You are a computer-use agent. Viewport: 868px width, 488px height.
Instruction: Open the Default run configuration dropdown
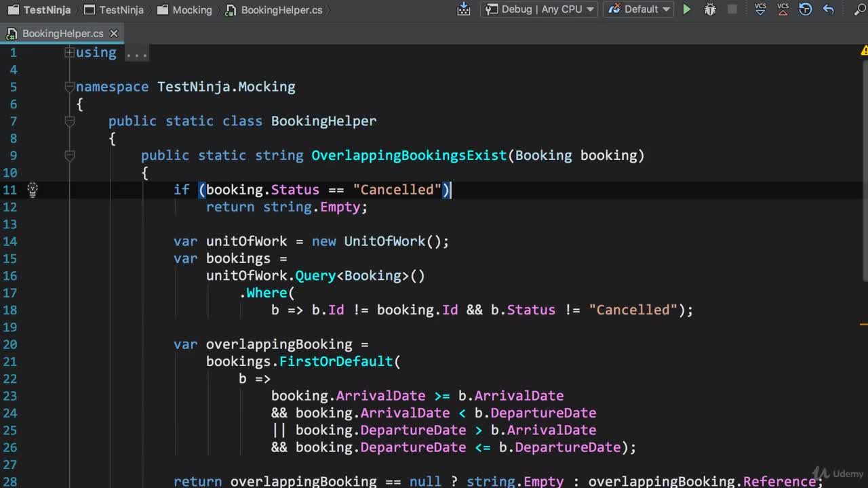(x=638, y=9)
